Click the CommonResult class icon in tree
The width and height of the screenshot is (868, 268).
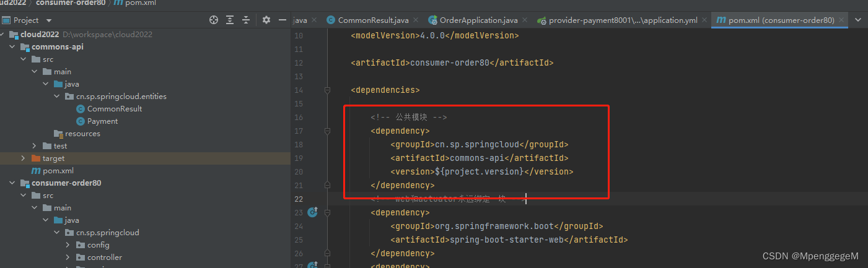[81, 109]
